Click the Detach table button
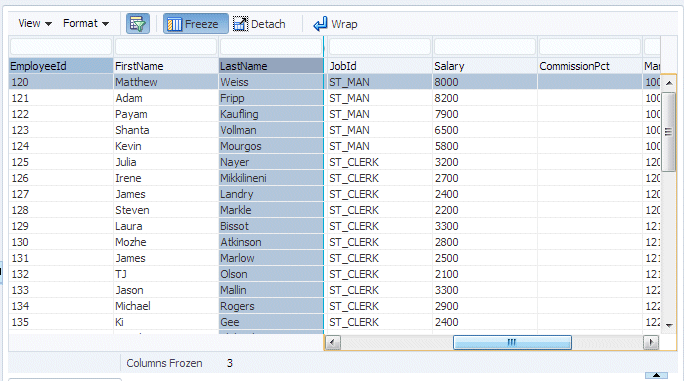This screenshot has width=684, height=381. 259,24
